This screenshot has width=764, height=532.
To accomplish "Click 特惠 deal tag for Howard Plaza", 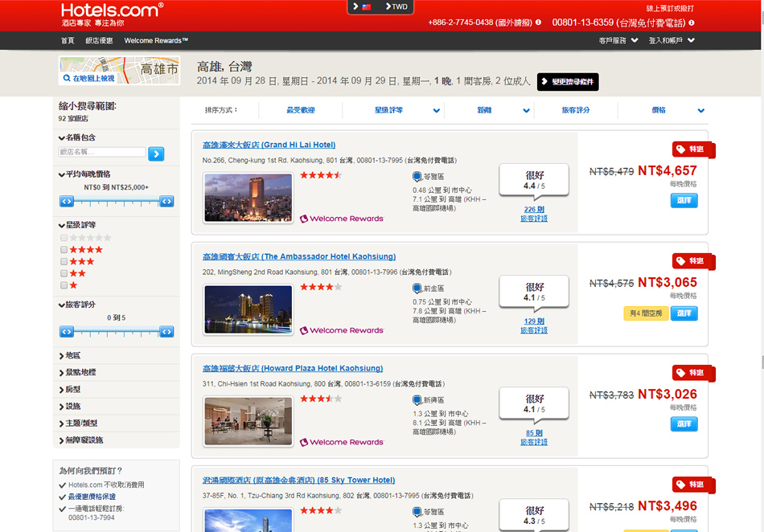I will tap(693, 373).
